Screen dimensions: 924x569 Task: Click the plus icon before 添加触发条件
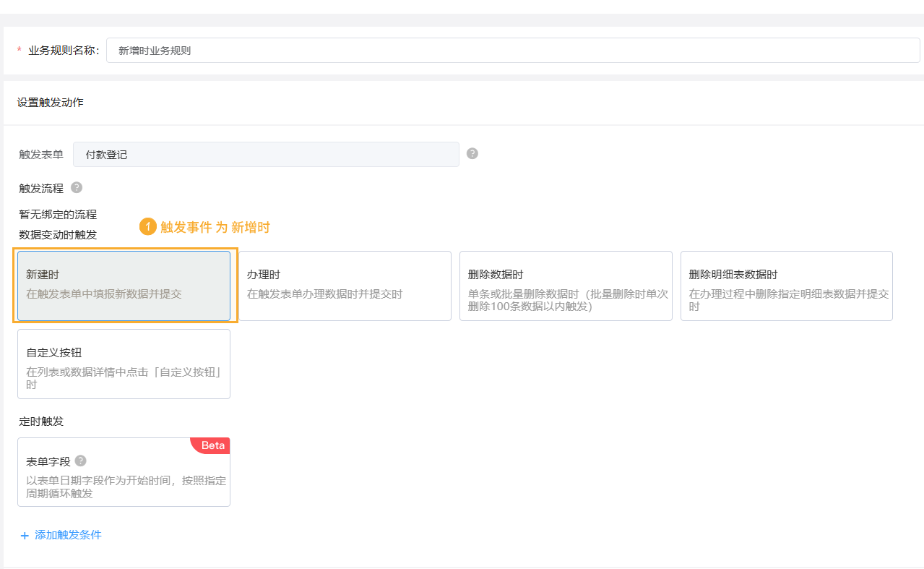(x=25, y=536)
